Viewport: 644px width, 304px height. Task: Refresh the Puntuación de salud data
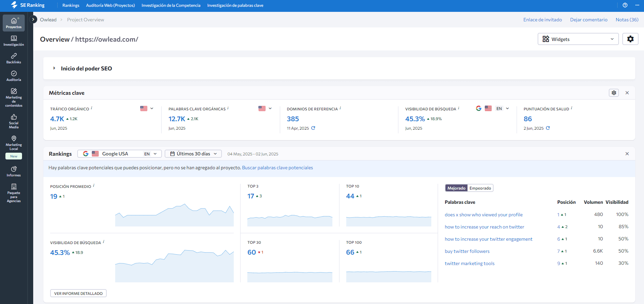548,128
